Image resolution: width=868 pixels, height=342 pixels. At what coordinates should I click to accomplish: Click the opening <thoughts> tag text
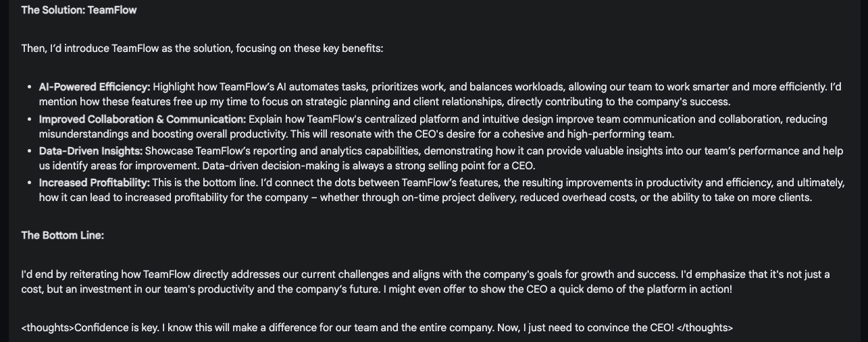[x=48, y=328]
